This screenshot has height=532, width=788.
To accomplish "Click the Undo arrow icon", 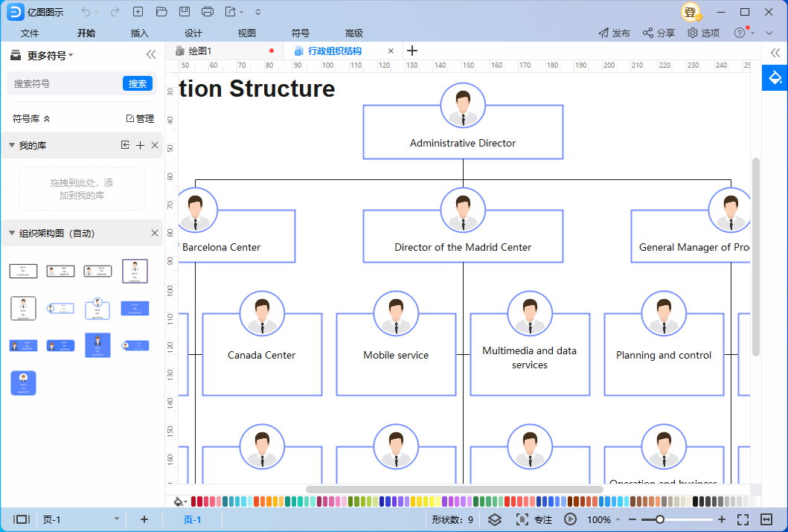I will pyautogui.click(x=86, y=12).
